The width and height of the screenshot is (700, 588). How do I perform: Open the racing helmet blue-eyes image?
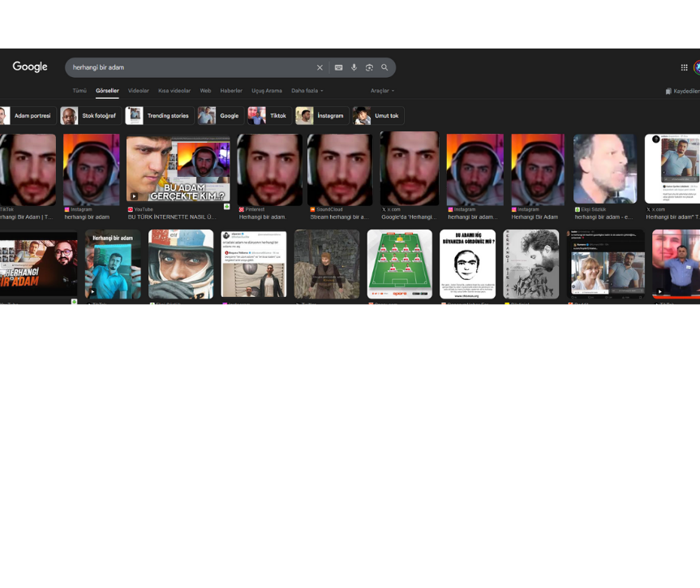click(x=181, y=264)
